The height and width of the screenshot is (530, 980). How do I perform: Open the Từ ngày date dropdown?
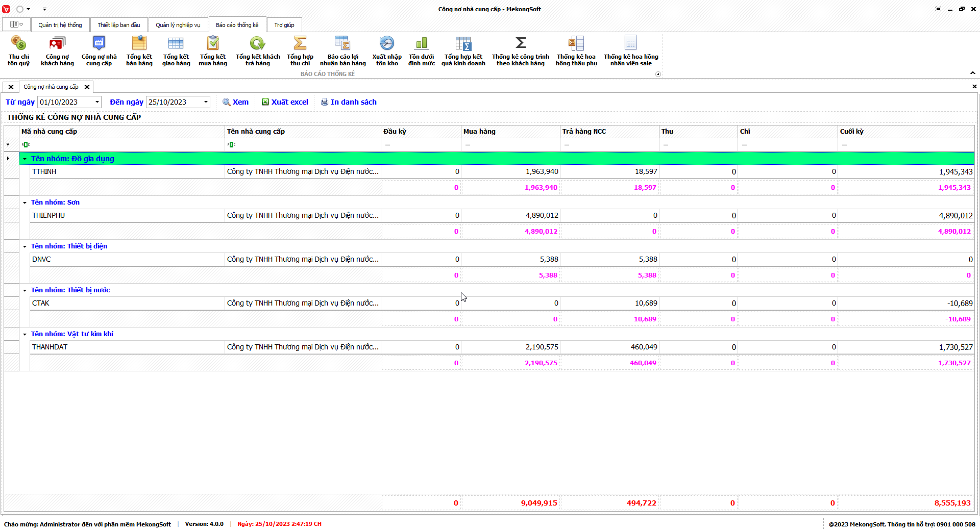pos(97,102)
